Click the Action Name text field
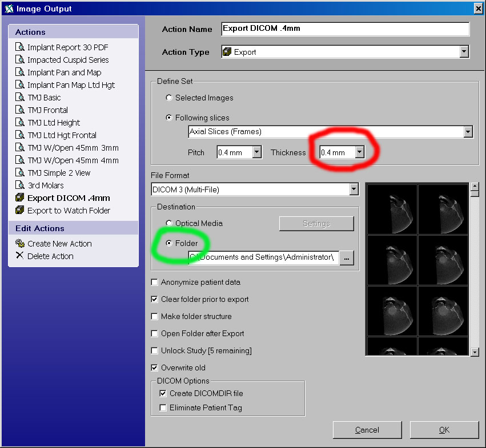The image size is (486, 448). (x=346, y=29)
